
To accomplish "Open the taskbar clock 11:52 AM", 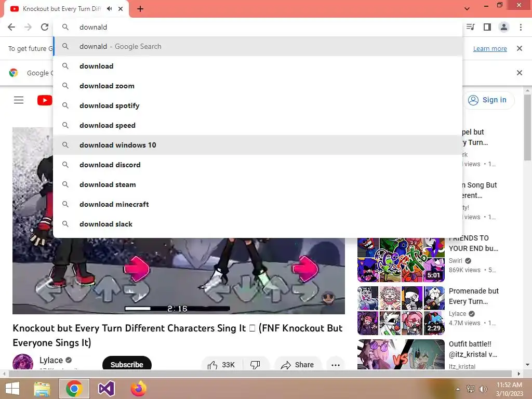I will [509, 389].
